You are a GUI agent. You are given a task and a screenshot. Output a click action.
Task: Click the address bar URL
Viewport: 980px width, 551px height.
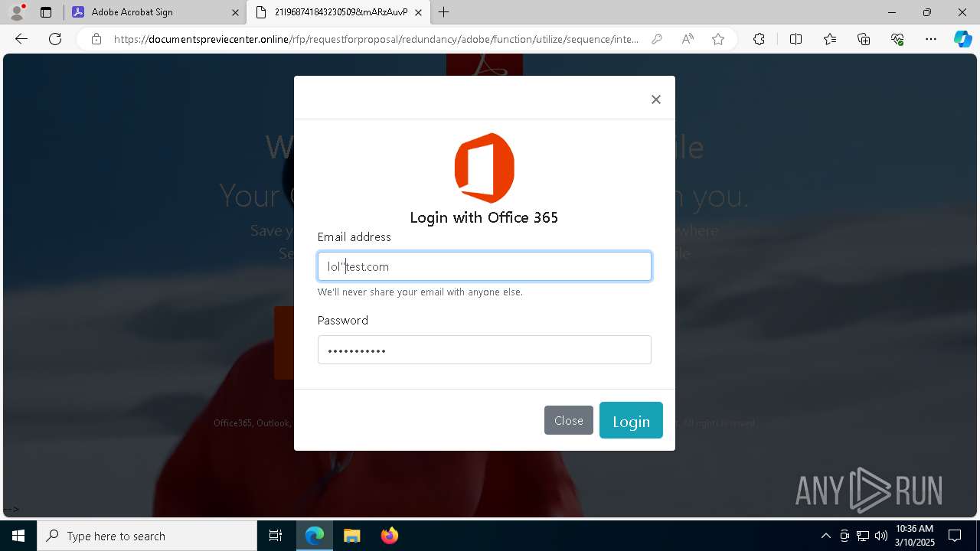(x=376, y=39)
